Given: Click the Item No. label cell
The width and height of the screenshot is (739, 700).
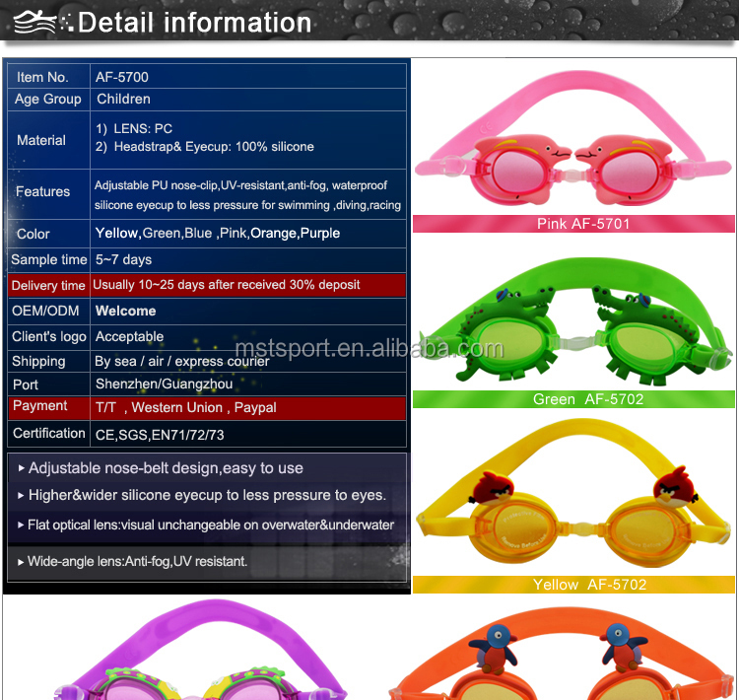Looking at the screenshot, I should [48, 77].
